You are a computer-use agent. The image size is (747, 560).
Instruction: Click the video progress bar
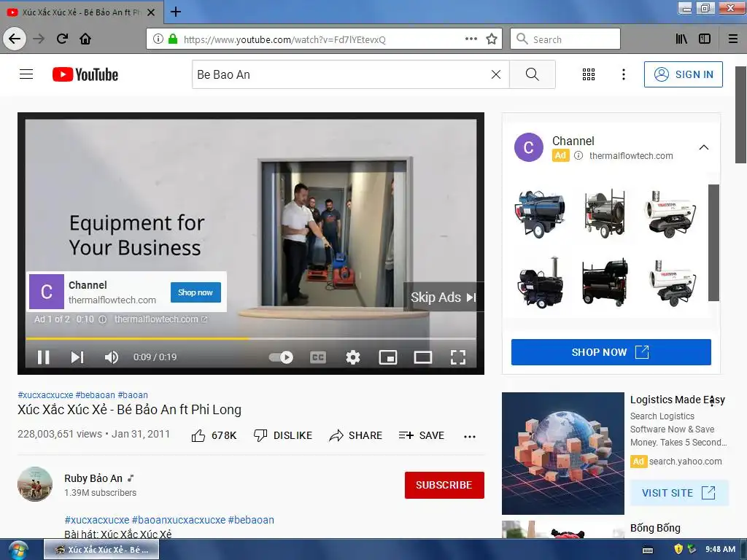[251, 338]
